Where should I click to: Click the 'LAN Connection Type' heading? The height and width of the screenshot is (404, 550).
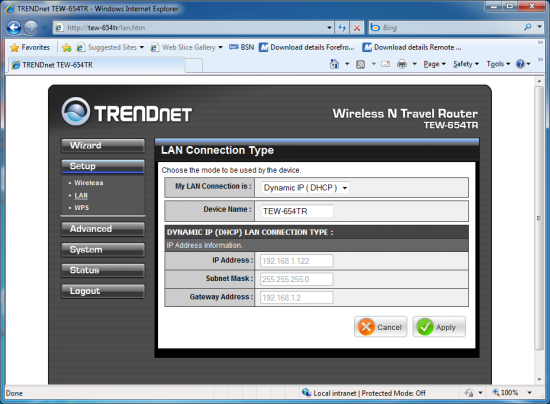[217, 150]
